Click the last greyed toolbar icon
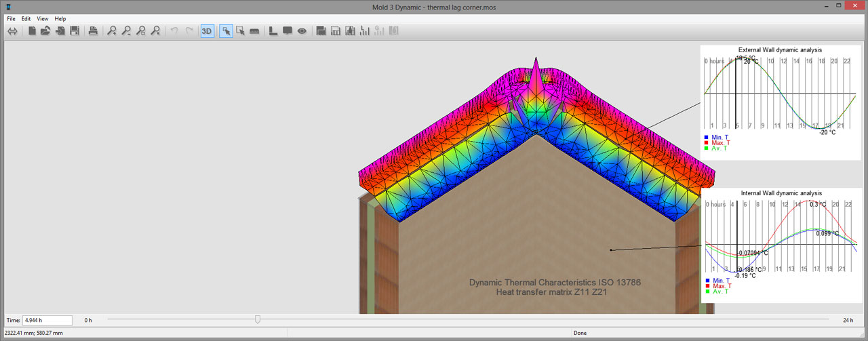868x341 pixels. click(x=393, y=31)
